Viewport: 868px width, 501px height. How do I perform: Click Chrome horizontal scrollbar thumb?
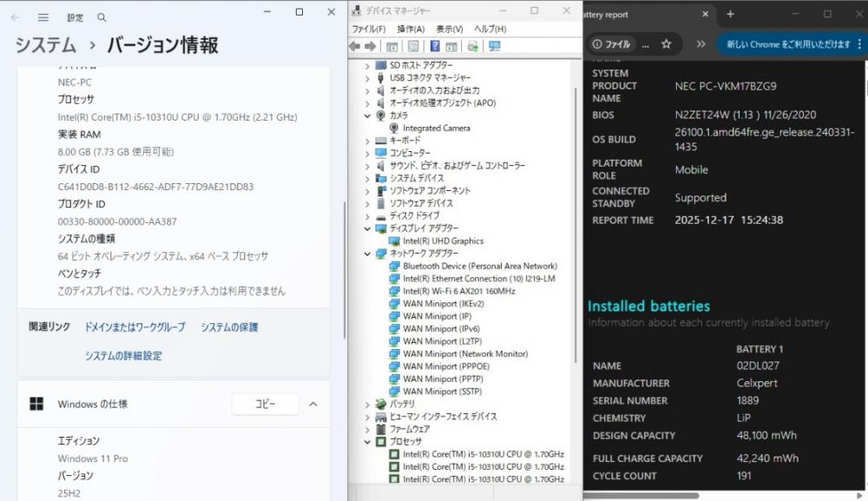[x=641, y=496]
